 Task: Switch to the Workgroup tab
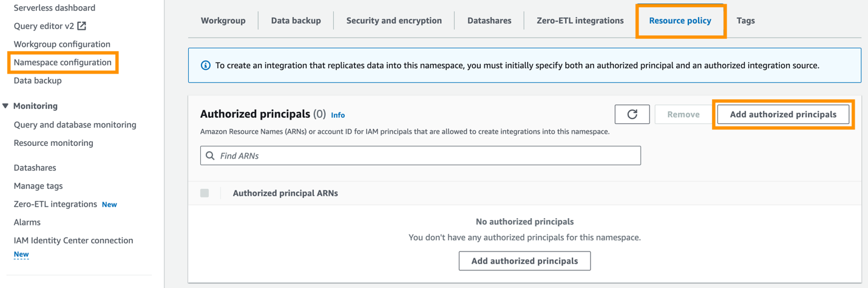[x=223, y=21]
